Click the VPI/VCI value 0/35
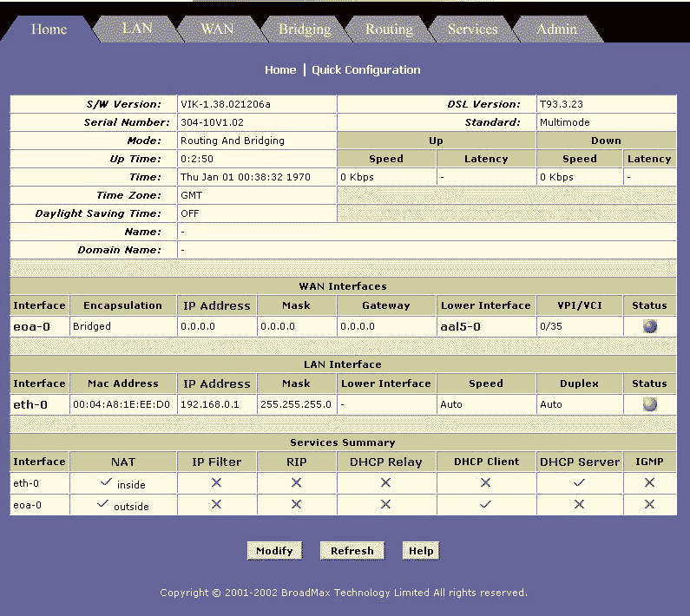 [x=551, y=326]
